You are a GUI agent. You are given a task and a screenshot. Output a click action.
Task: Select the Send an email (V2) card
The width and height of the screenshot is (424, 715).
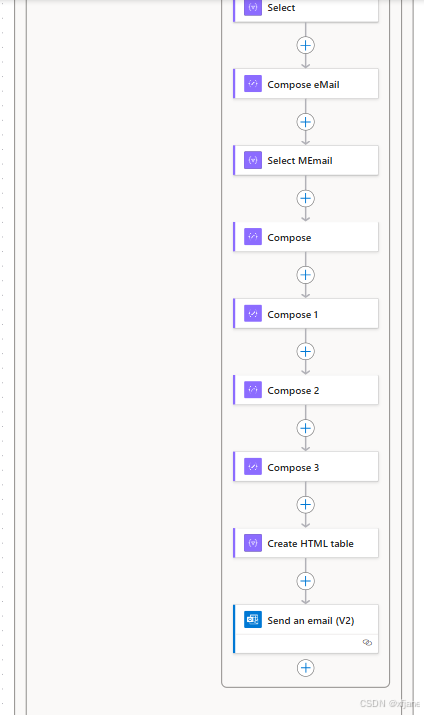[x=306, y=629]
